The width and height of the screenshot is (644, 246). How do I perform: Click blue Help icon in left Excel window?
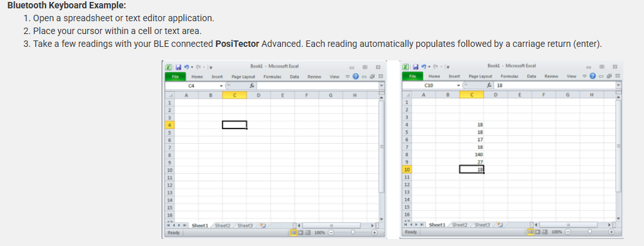(356, 76)
